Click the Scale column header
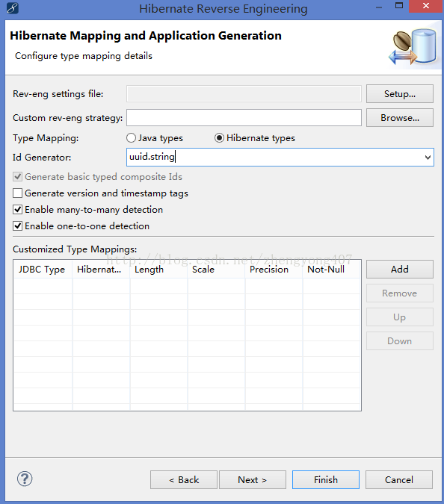 pyautogui.click(x=217, y=270)
